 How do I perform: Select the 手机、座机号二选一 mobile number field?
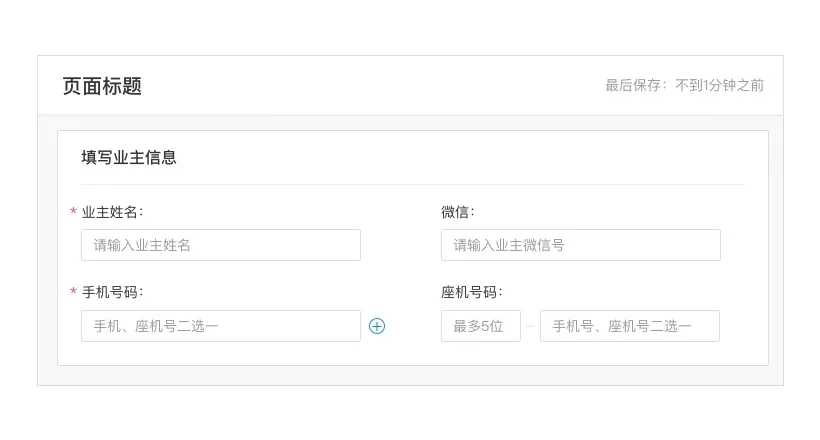click(221, 326)
